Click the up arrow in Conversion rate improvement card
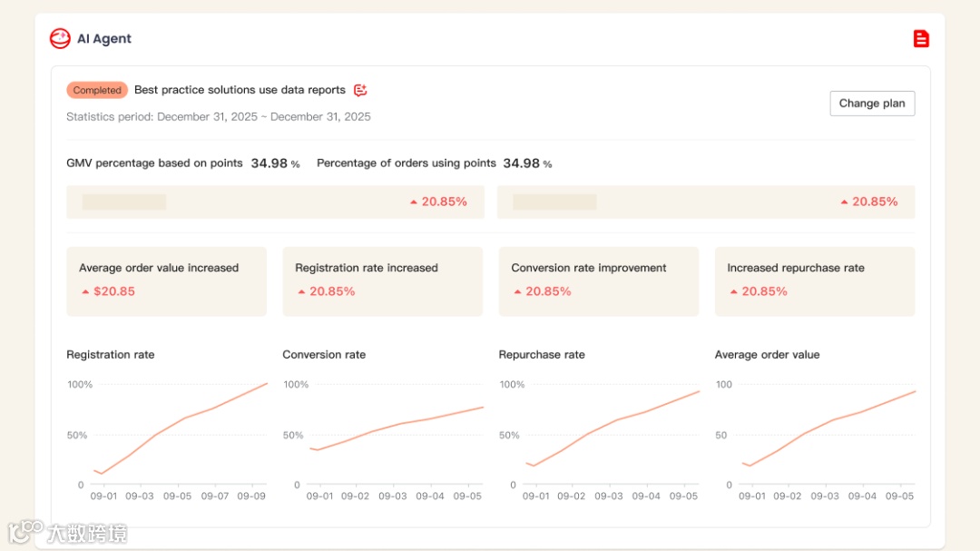Screen dimensions: 980x551 [x=517, y=292]
